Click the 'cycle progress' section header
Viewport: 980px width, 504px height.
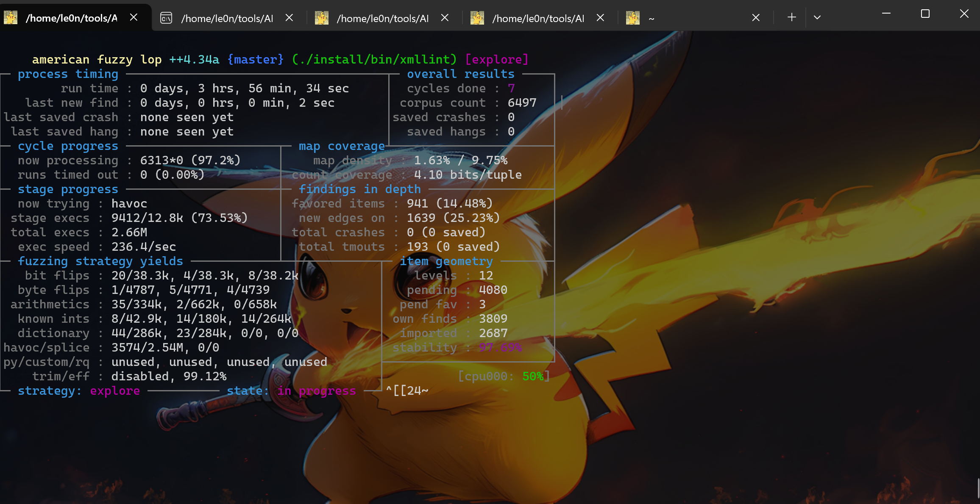(68, 146)
